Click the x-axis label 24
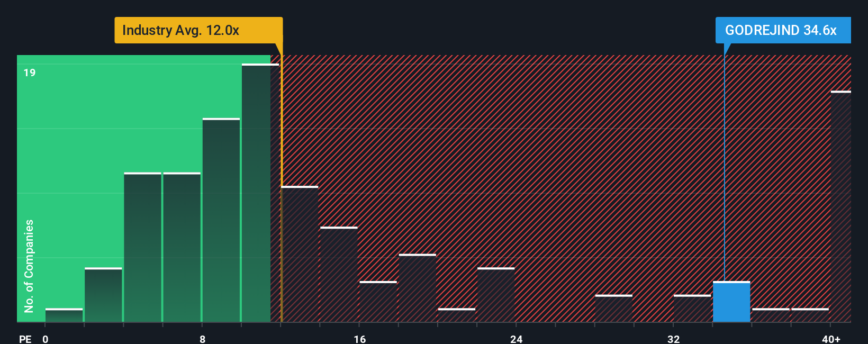Viewport: 868px width, 344px height. click(x=517, y=339)
